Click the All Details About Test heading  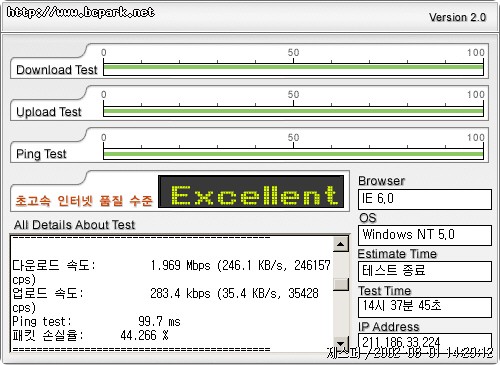[x=74, y=225]
